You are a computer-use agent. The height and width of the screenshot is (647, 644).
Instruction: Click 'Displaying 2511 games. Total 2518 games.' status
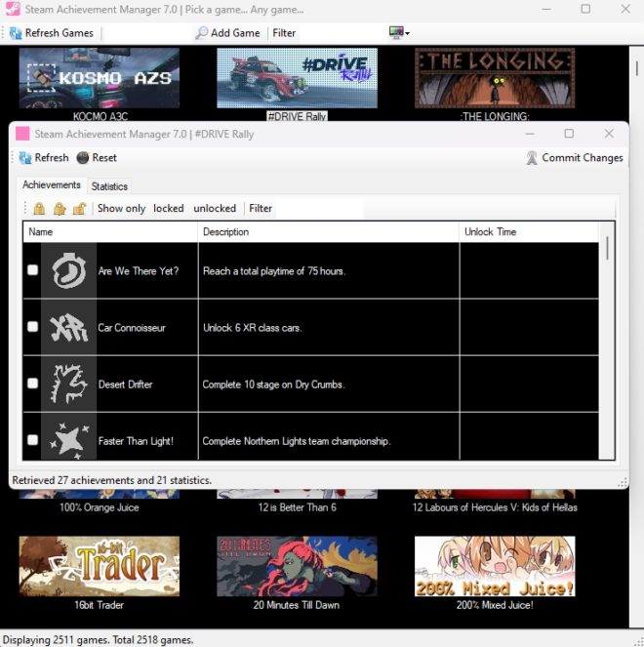[x=99, y=639]
